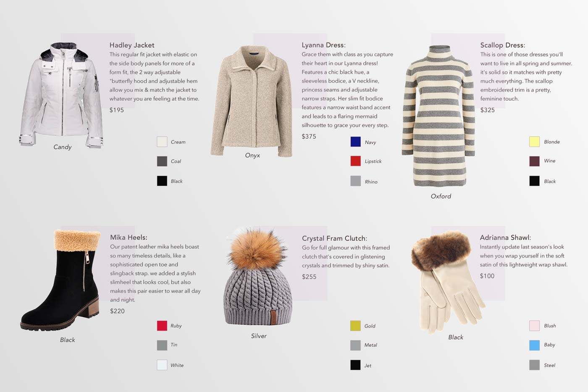
Task: Select the Blonde yellow swatch
Action: click(x=534, y=142)
